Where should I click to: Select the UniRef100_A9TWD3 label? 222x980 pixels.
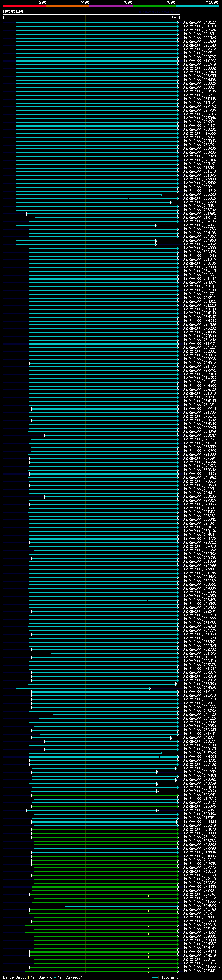point(199,455)
